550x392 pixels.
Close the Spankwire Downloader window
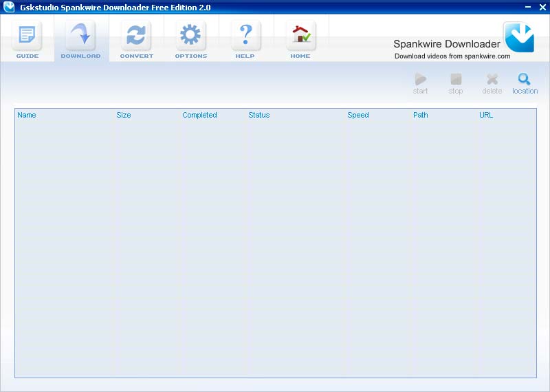[542, 7]
